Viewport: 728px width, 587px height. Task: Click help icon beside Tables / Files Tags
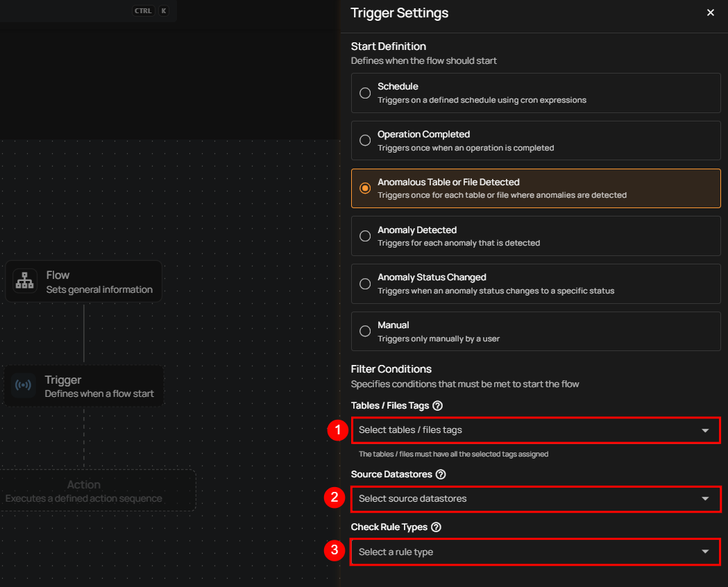pyautogui.click(x=437, y=406)
